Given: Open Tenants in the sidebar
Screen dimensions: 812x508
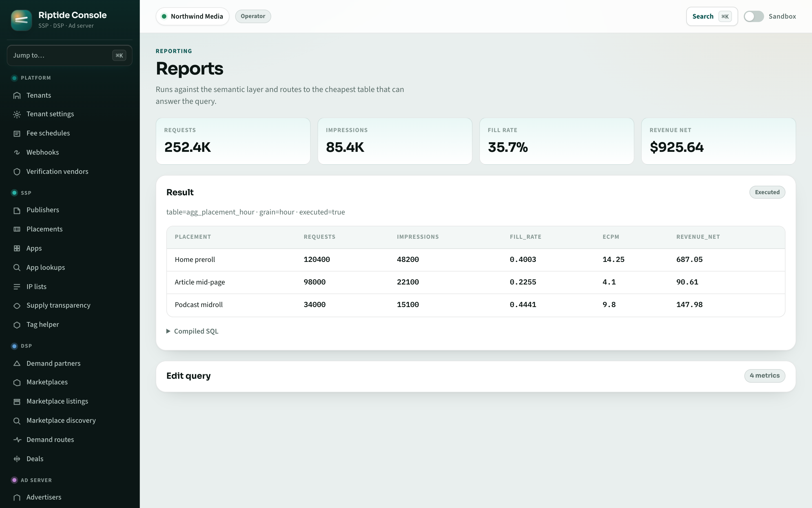Looking at the screenshot, I should tap(69, 95).
